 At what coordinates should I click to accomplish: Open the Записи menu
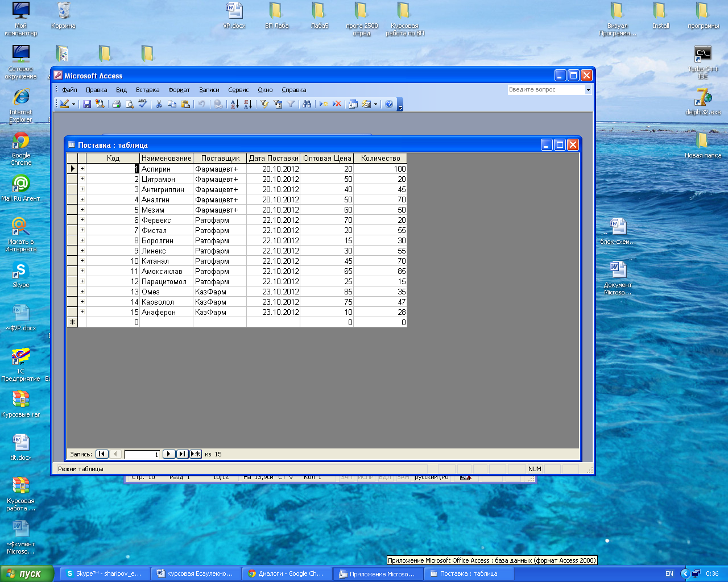(209, 90)
